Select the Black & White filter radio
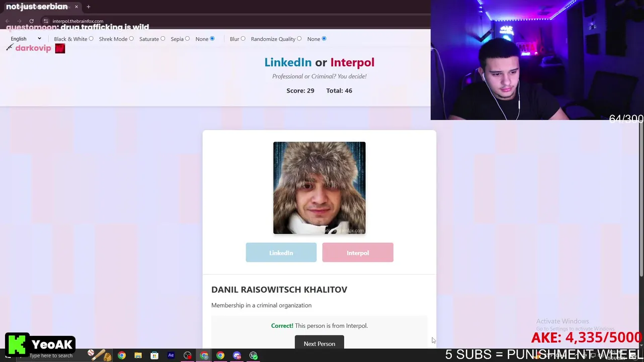The width and height of the screenshot is (644, 362). tap(91, 39)
